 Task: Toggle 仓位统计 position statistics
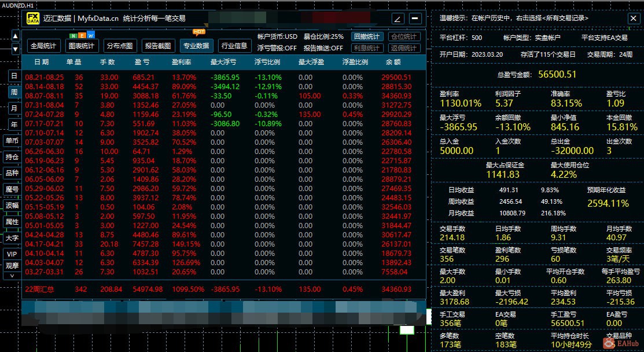[x=404, y=36]
